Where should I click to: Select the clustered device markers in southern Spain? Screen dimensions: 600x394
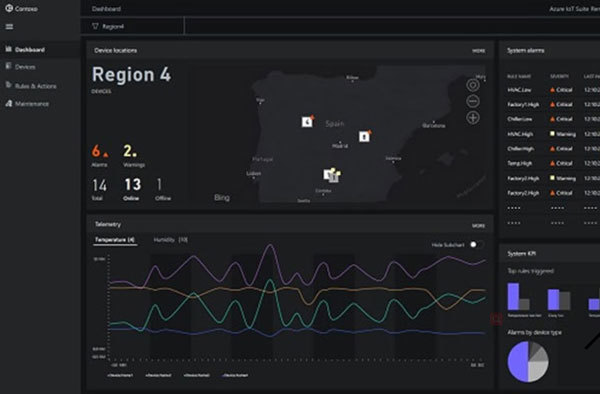coord(332,175)
